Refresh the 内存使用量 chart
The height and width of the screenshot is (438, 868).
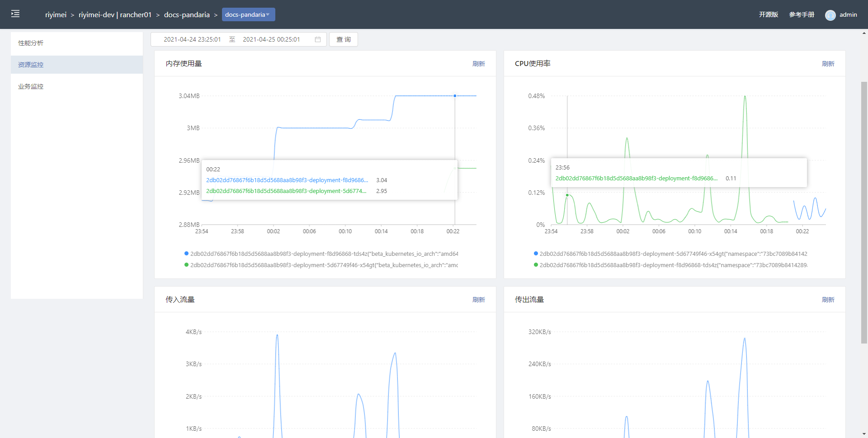478,64
